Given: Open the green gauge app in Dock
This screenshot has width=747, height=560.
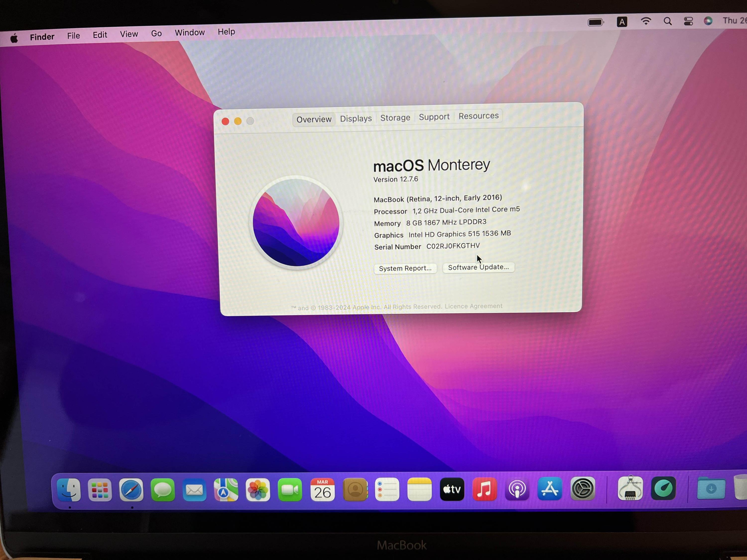Looking at the screenshot, I should point(663,488).
